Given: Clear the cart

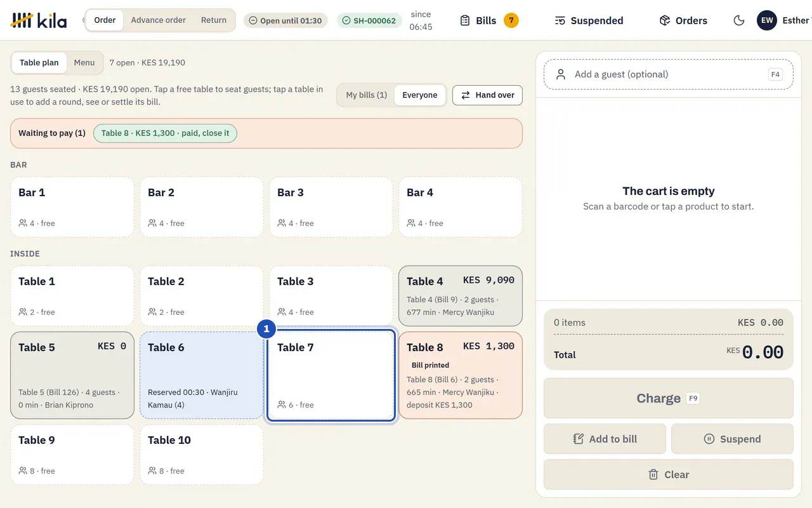Looking at the screenshot, I should click(669, 474).
